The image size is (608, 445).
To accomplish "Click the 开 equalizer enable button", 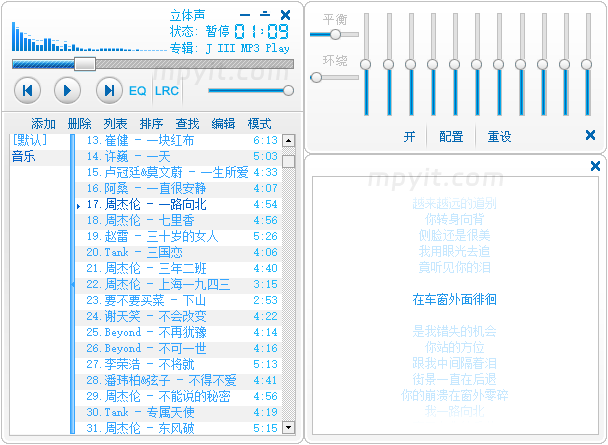I will click(409, 136).
